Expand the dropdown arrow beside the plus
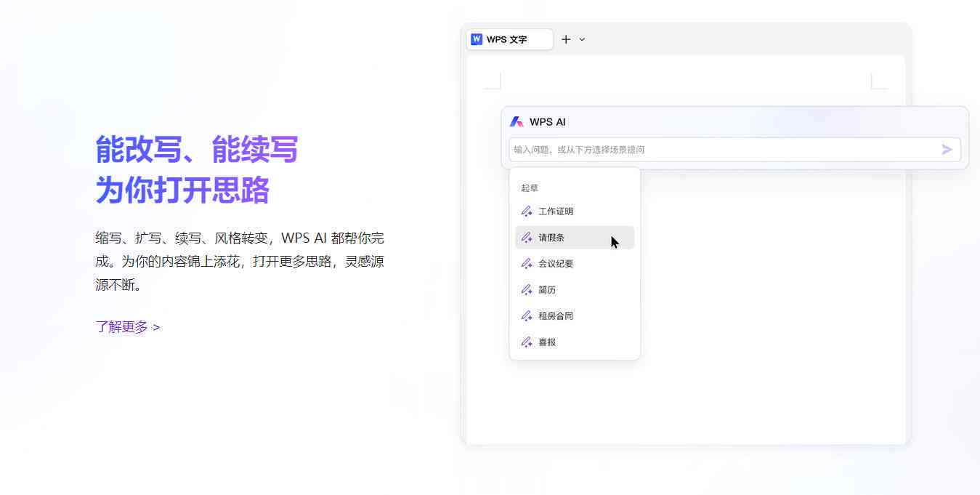Image resolution: width=980 pixels, height=495 pixels. point(582,39)
